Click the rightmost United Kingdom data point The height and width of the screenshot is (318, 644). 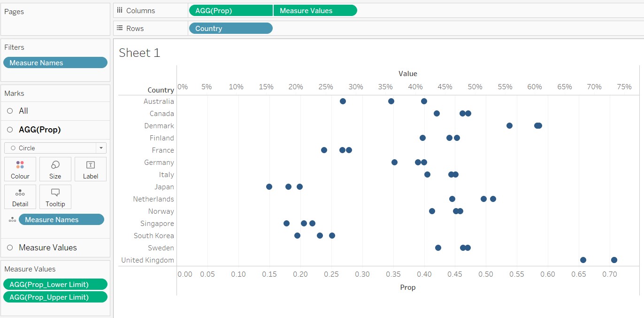(x=614, y=260)
